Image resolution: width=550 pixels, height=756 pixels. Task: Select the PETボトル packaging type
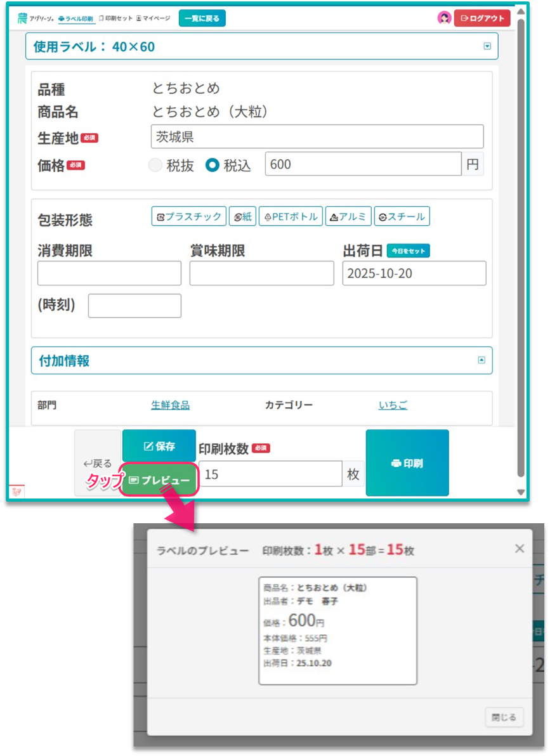pos(291,217)
